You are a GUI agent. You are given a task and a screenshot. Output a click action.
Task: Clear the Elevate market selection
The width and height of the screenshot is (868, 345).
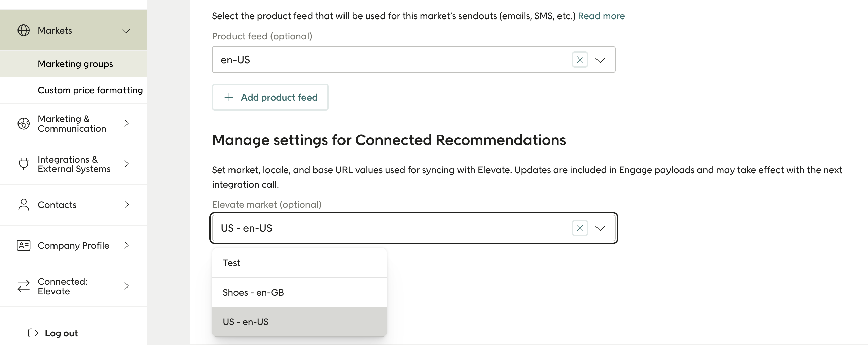tap(580, 228)
